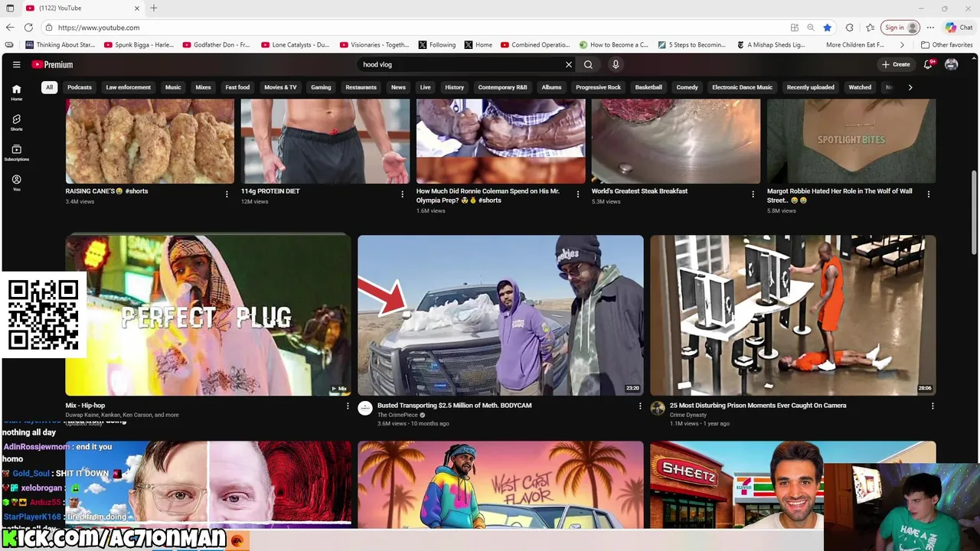Viewport: 980px width, 551px height.
Task: Open Busted Transporting Meth bodycam thumbnail
Action: [x=501, y=315]
